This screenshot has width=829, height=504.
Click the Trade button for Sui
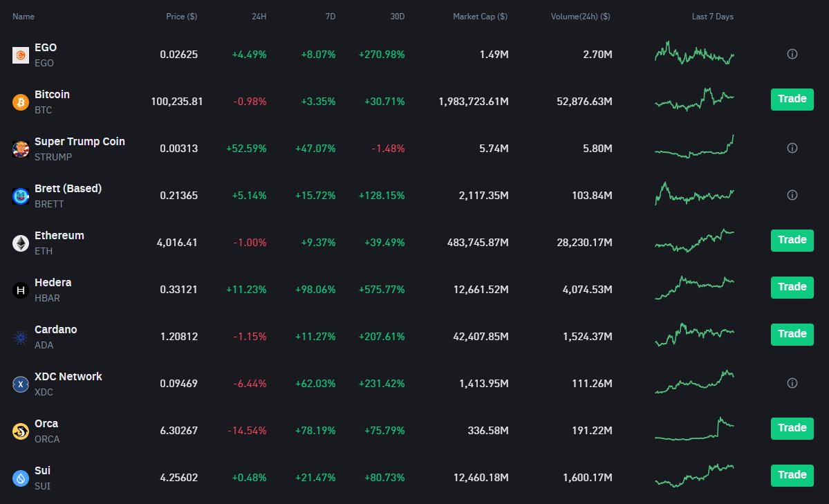click(792, 476)
